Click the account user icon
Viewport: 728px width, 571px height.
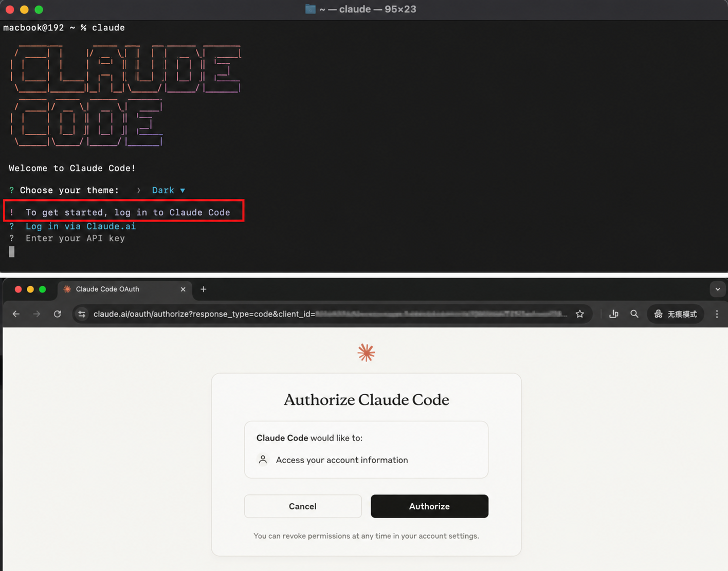click(x=263, y=459)
